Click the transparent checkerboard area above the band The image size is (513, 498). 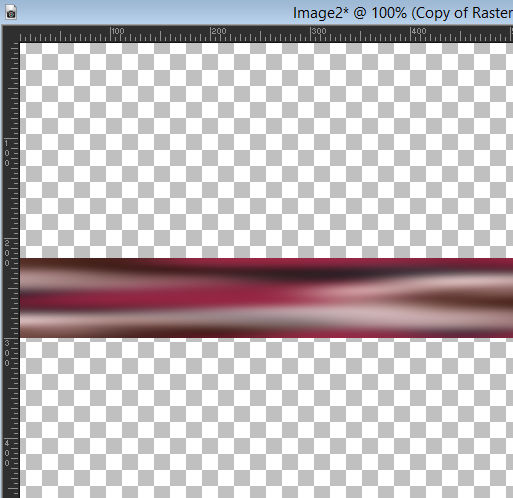pos(266,150)
